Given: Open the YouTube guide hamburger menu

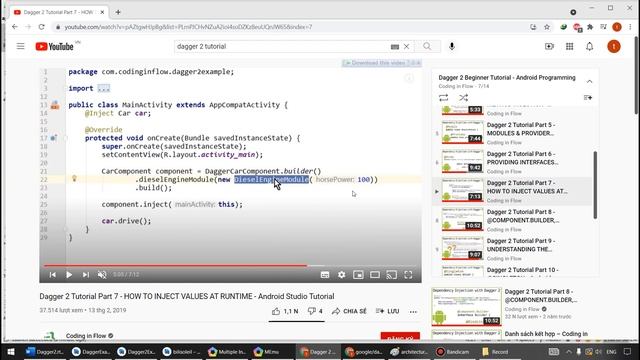Looking at the screenshot, I should pos(20,47).
